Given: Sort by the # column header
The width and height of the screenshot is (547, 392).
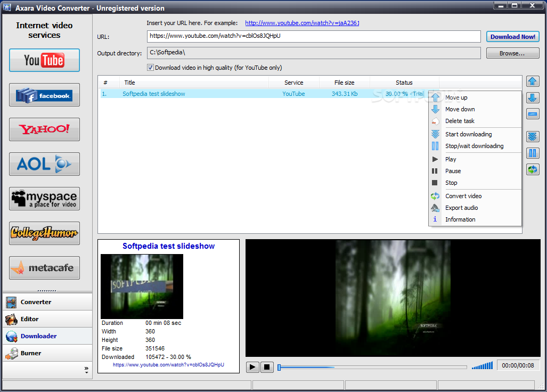Looking at the screenshot, I should pos(109,83).
